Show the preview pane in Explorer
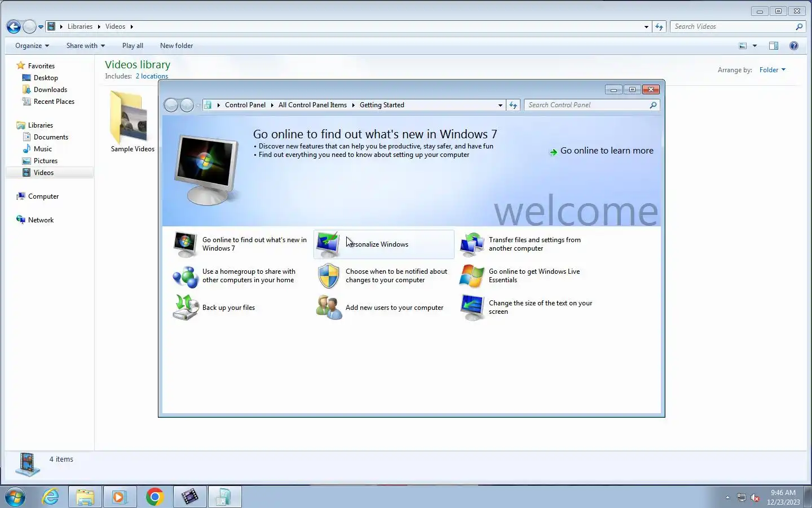812x508 pixels. [774, 46]
